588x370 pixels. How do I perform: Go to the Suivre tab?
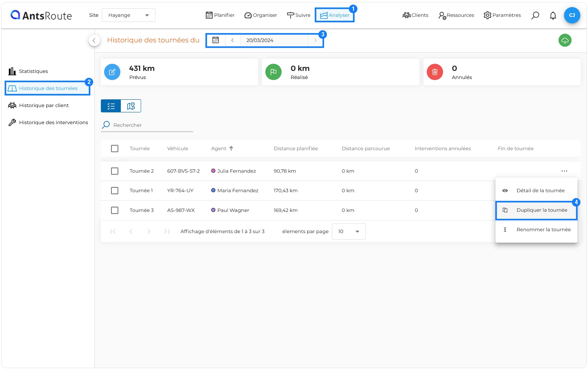pos(298,15)
